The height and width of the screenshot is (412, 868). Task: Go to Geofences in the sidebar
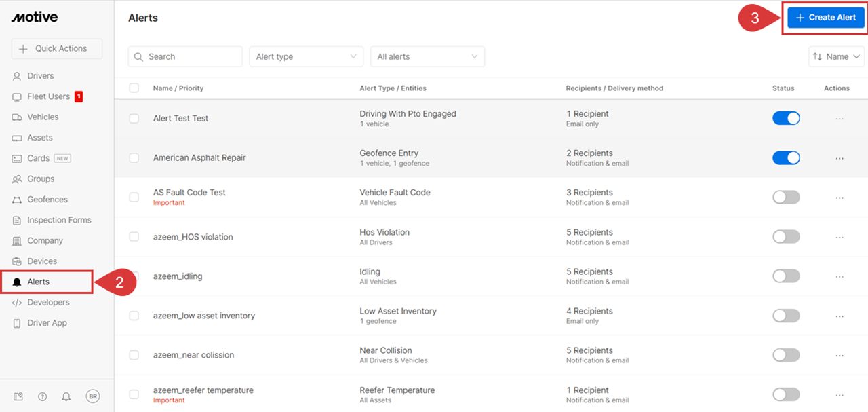click(47, 200)
